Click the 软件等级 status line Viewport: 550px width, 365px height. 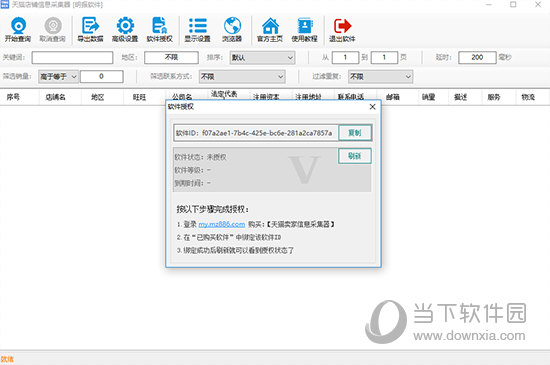(x=193, y=170)
